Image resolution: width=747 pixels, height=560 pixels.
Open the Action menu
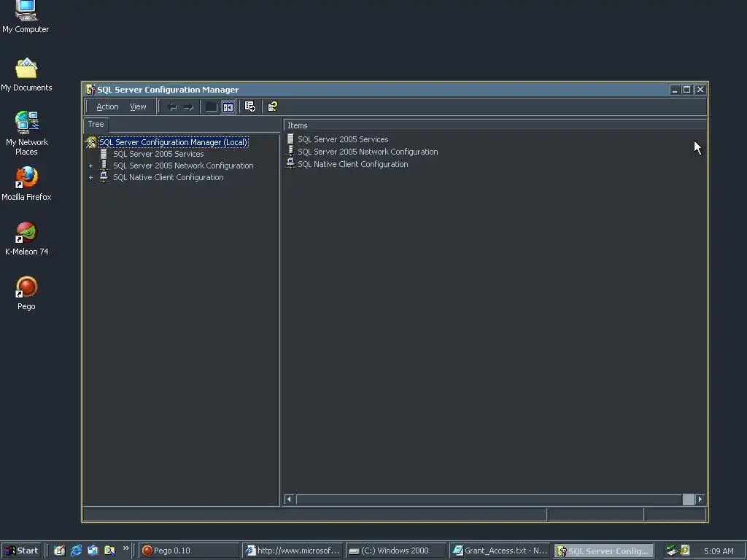tap(107, 106)
